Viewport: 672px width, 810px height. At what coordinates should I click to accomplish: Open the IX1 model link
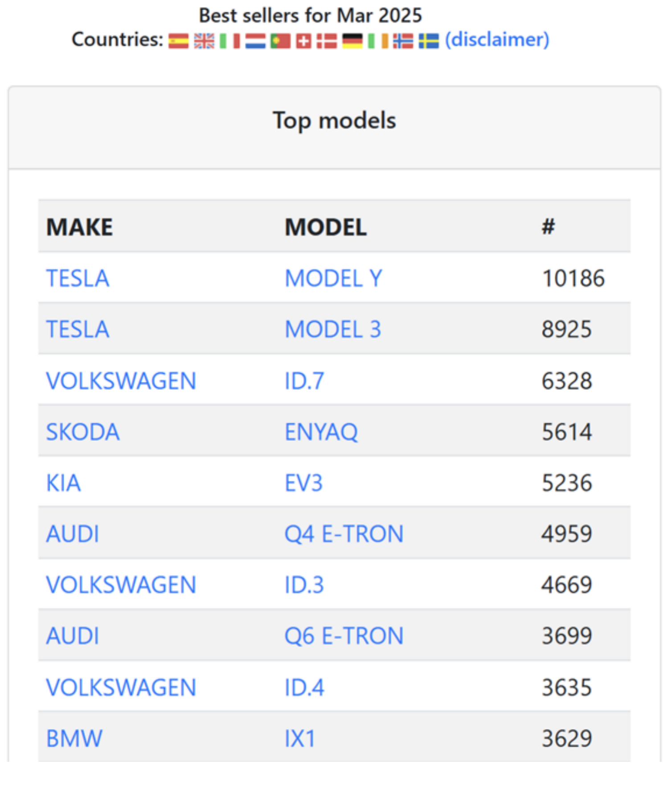pyautogui.click(x=300, y=739)
